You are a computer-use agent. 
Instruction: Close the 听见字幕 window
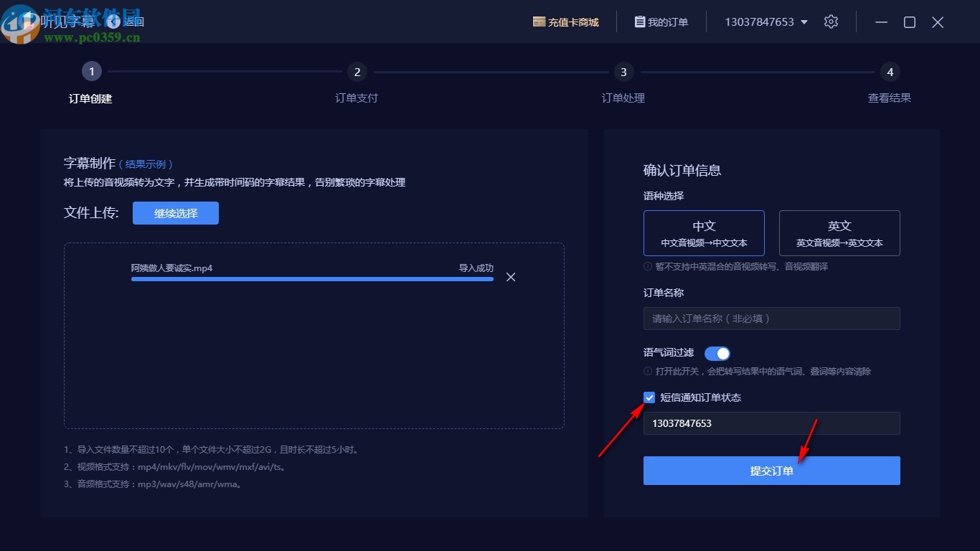(x=938, y=22)
